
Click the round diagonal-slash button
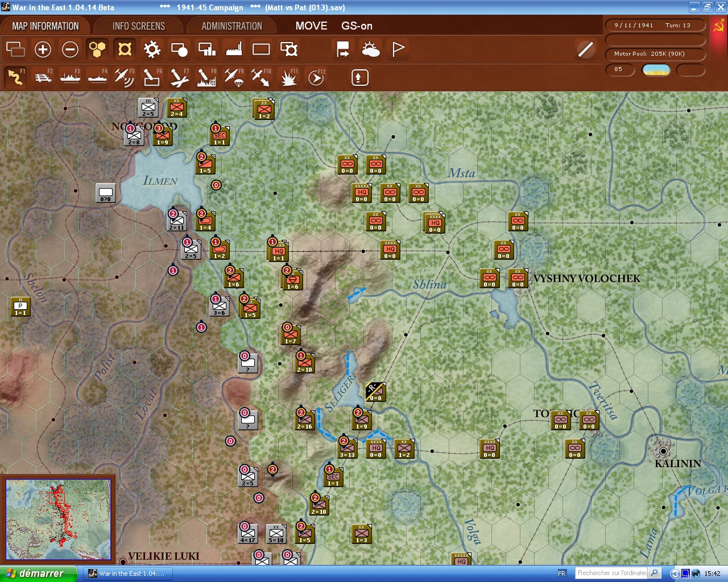click(585, 49)
